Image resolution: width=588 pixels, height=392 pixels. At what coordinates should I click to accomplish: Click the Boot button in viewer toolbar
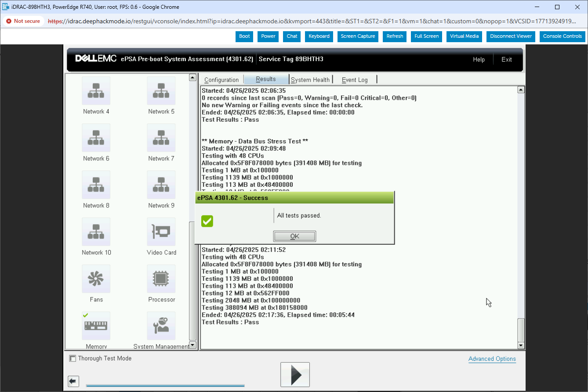[x=244, y=36]
